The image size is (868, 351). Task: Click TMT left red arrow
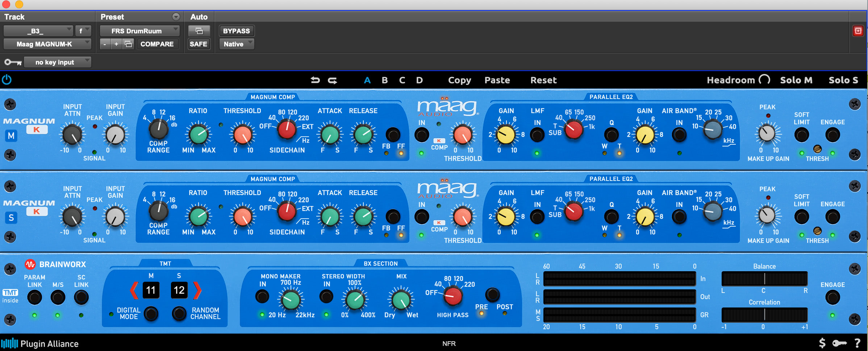pyautogui.click(x=134, y=290)
